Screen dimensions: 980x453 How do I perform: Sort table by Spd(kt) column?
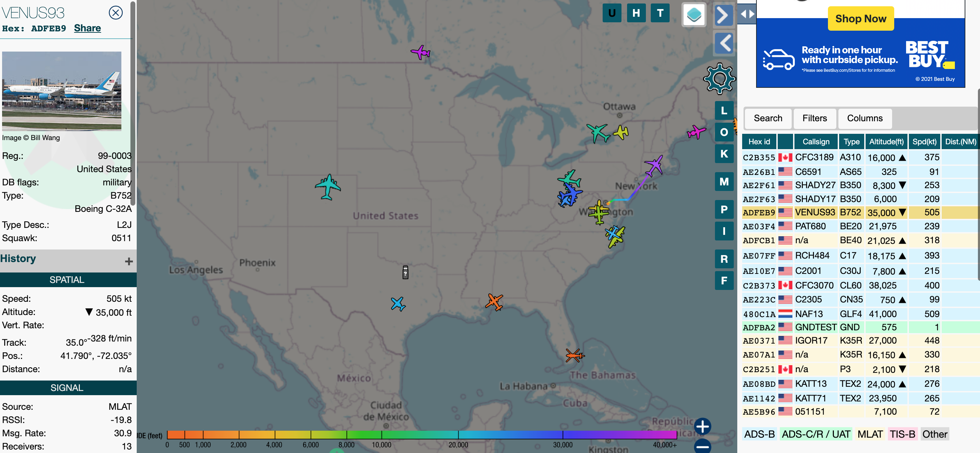924,142
